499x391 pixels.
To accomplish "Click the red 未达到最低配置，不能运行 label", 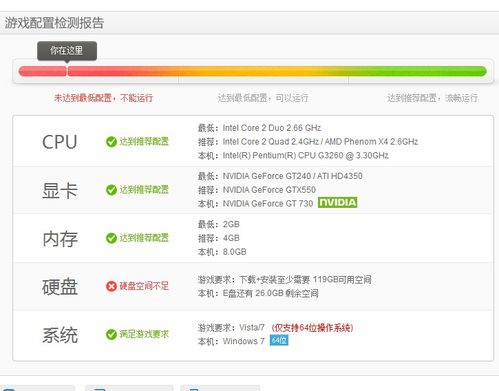I will [103, 98].
